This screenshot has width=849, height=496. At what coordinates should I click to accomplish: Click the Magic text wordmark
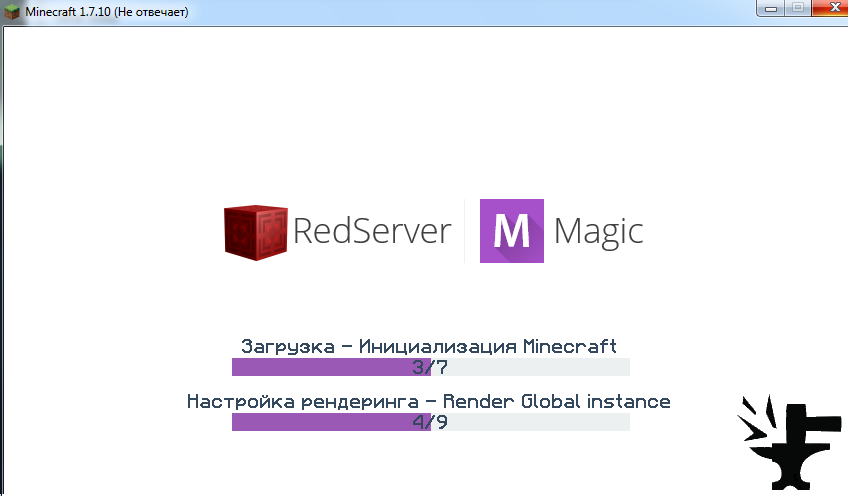point(598,232)
